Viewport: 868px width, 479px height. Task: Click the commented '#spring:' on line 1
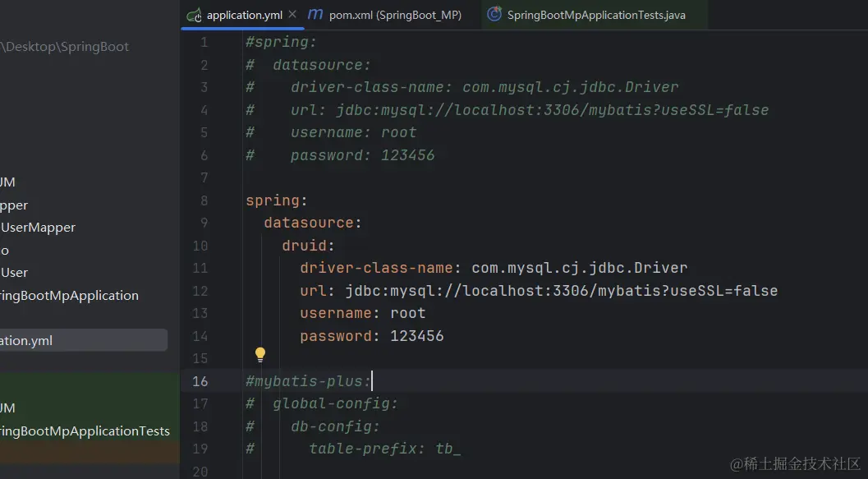[x=281, y=42]
